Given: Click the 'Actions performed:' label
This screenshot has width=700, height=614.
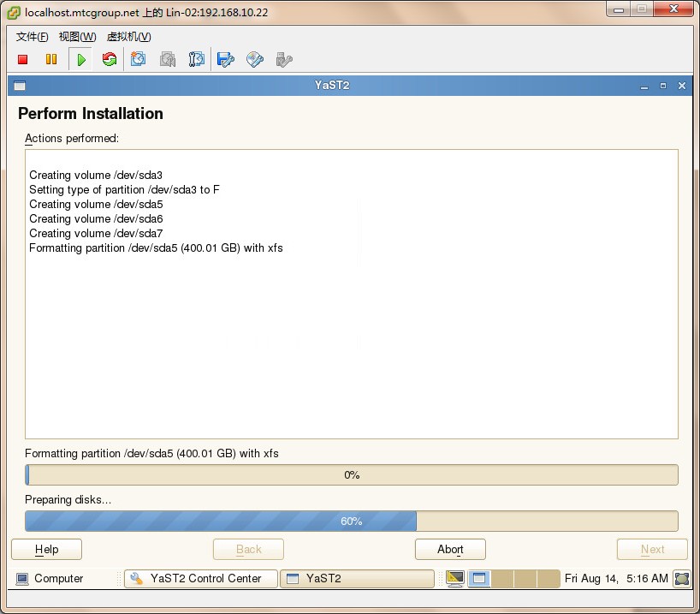Looking at the screenshot, I should click(72, 139).
